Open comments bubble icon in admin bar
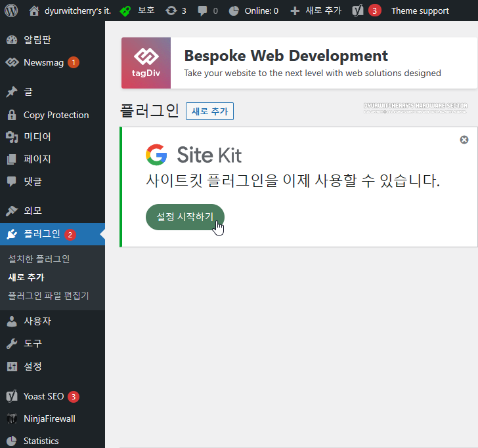The image size is (478, 448). pyautogui.click(x=202, y=11)
